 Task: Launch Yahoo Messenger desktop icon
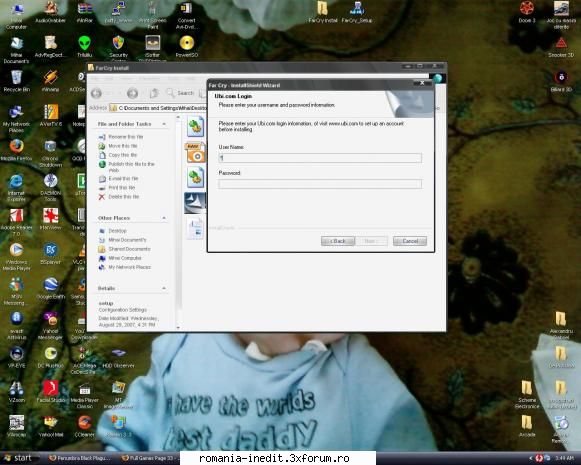[x=50, y=319]
